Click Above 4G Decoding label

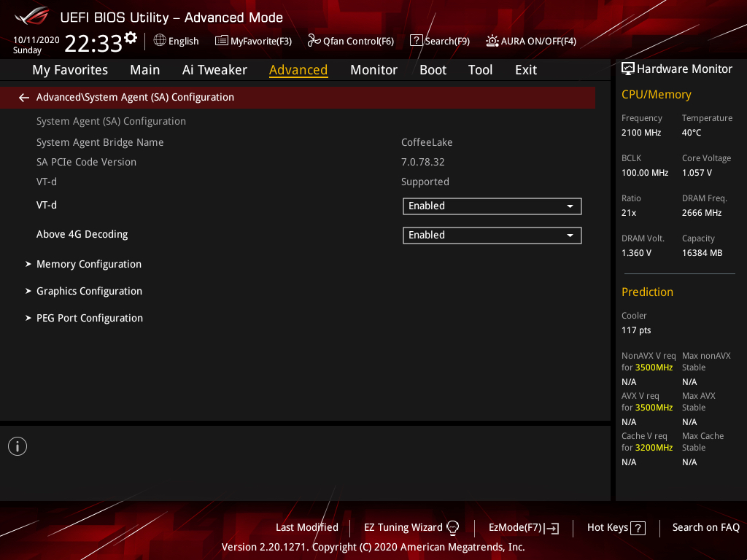click(82, 234)
